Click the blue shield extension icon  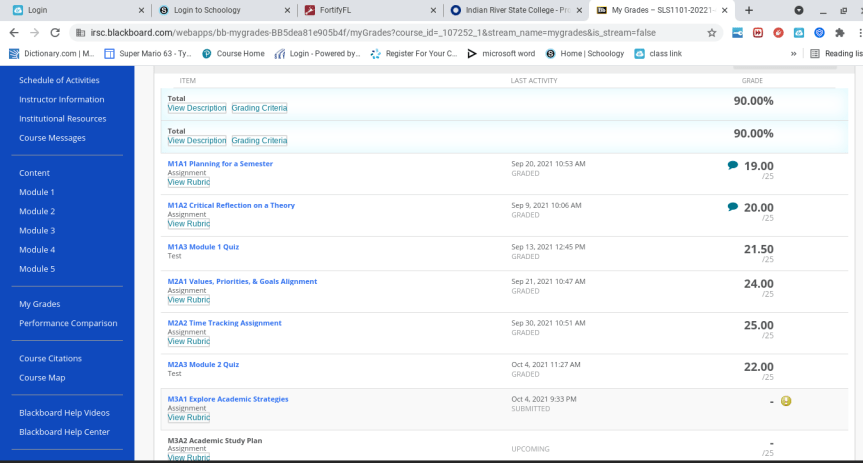tap(818, 32)
